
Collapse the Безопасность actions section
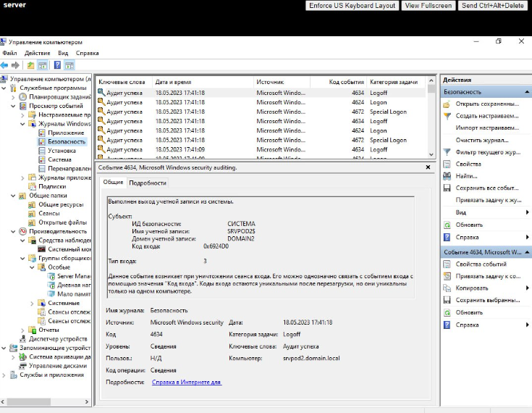point(527,92)
